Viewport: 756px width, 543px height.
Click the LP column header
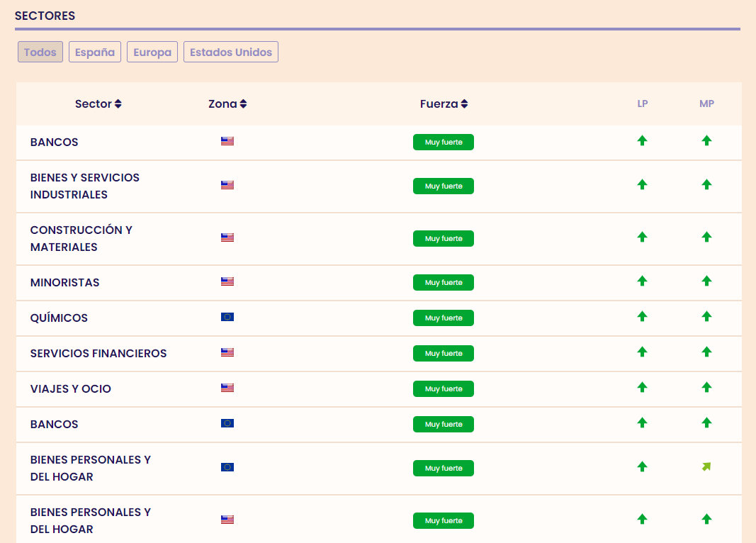tap(643, 103)
